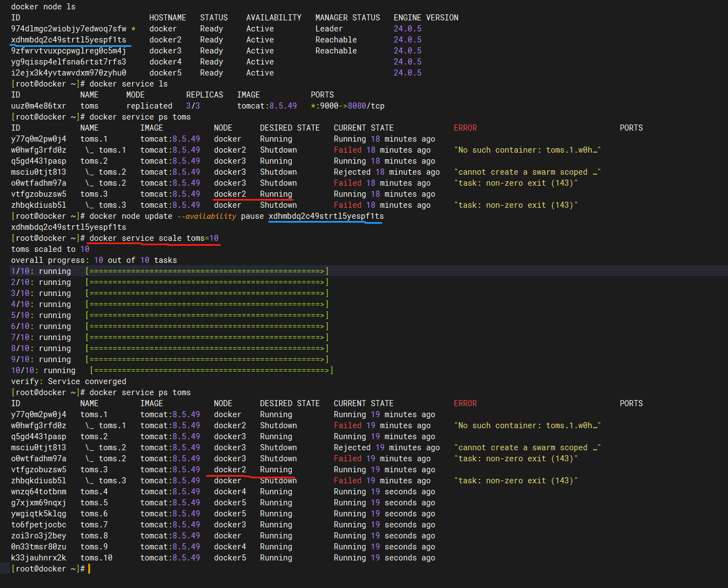Click the REPLICAS column header
Image resolution: width=728 pixels, height=588 pixels.
204,95
